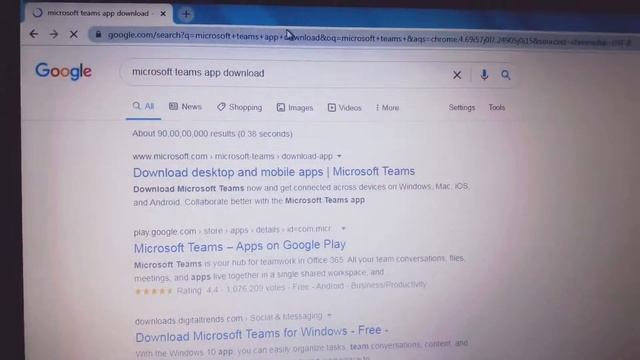Switch to the Images tab
The image size is (640, 360).
[x=295, y=107]
